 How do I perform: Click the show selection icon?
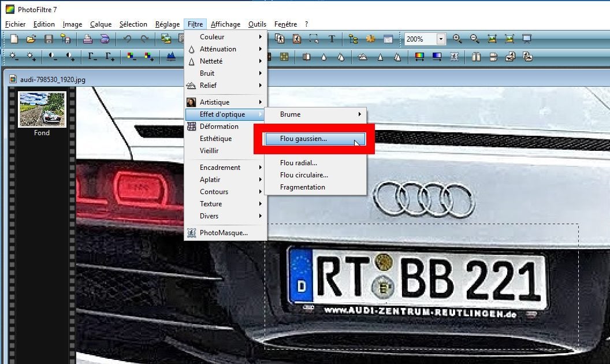pos(314,39)
